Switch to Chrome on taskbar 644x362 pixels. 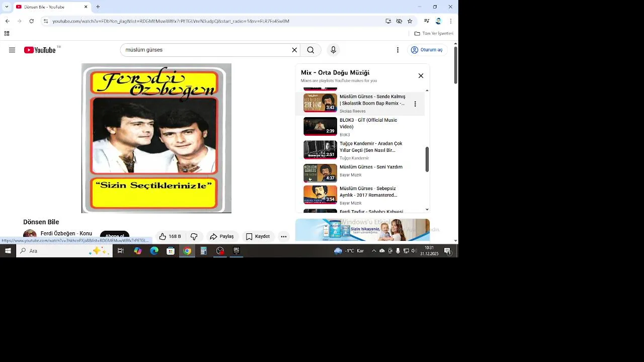pyautogui.click(x=187, y=251)
